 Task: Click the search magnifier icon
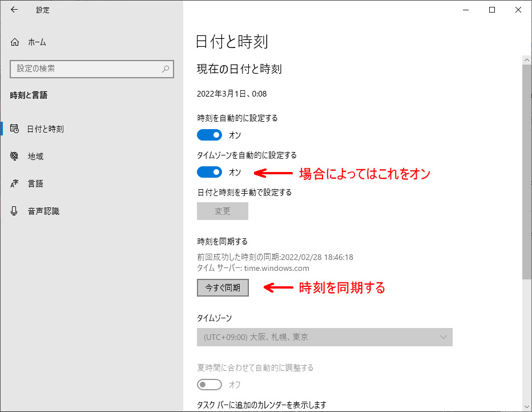click(x=166, y=69)
